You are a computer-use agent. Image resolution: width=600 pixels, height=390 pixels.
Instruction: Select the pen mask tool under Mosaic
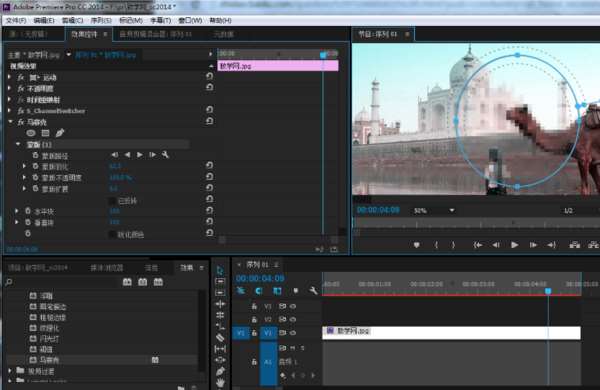[x=60, y=133]
